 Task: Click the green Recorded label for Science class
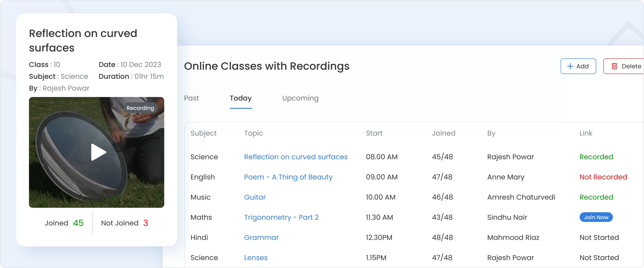(x=596, y=157)
